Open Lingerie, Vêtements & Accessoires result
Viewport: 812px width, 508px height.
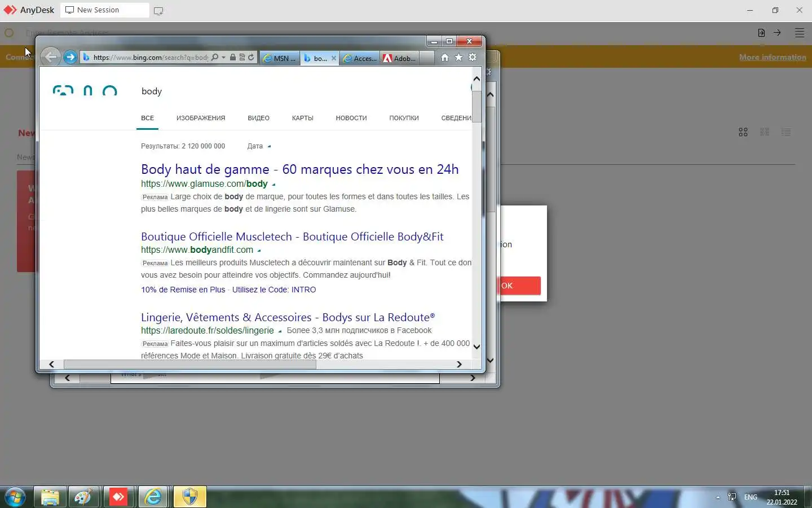coord(288,317)
